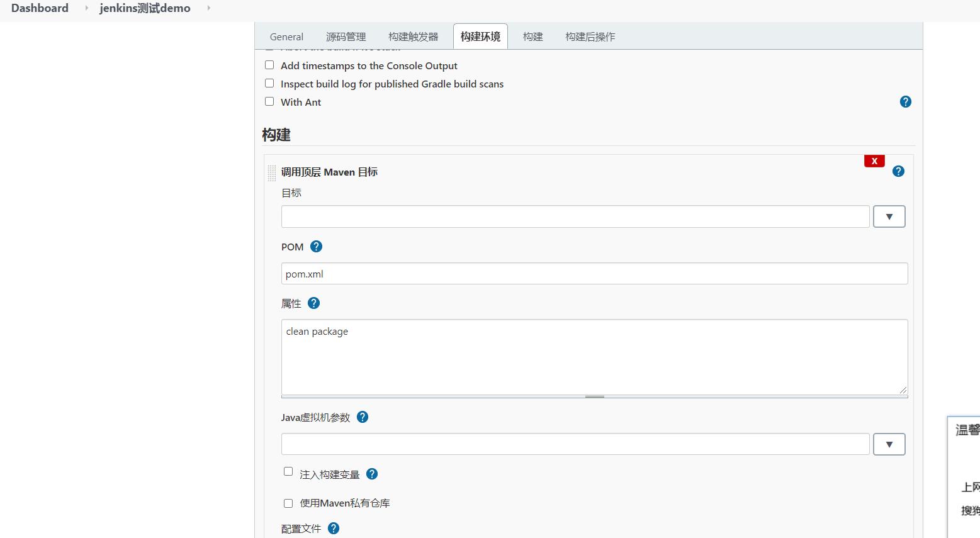Show help for Java虚拟机参数 field
This screenshot has height=538, width=980.
pyautogui.click(x=363, y=417)
